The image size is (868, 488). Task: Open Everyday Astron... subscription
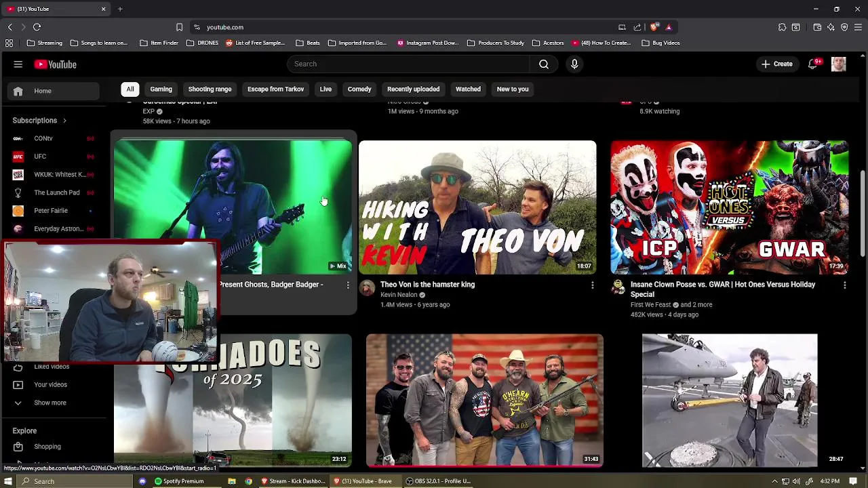pos(54,229)
